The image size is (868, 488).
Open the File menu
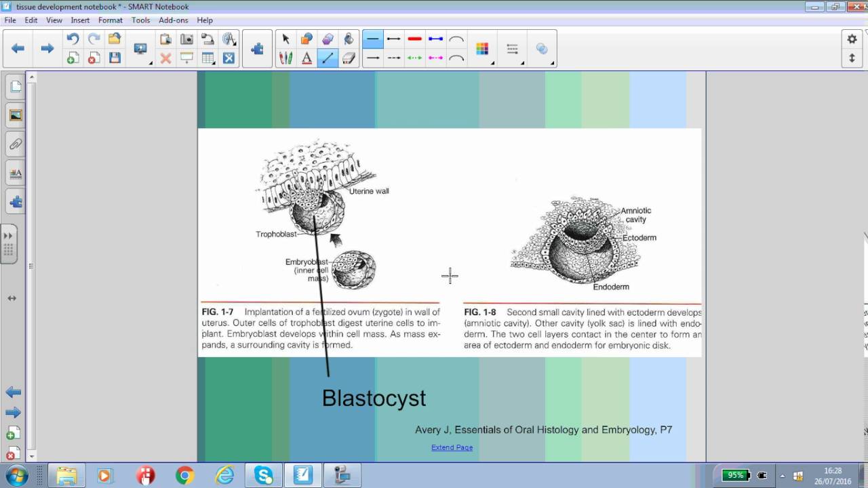(10, 20)
